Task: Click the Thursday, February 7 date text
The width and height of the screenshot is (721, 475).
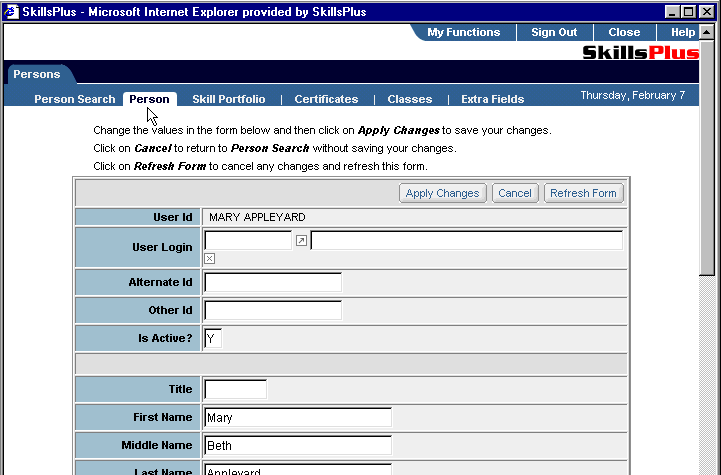Action: click(x=633, y=95)
